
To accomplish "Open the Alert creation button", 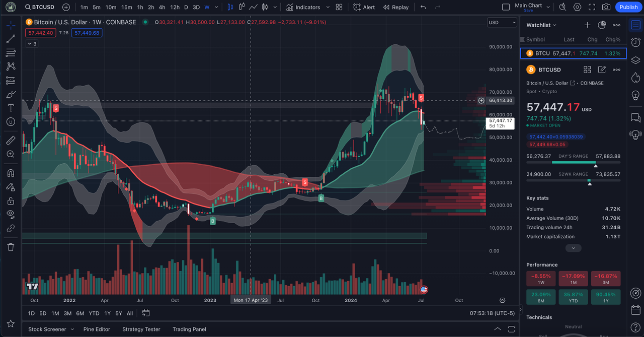I will [364, 7].
